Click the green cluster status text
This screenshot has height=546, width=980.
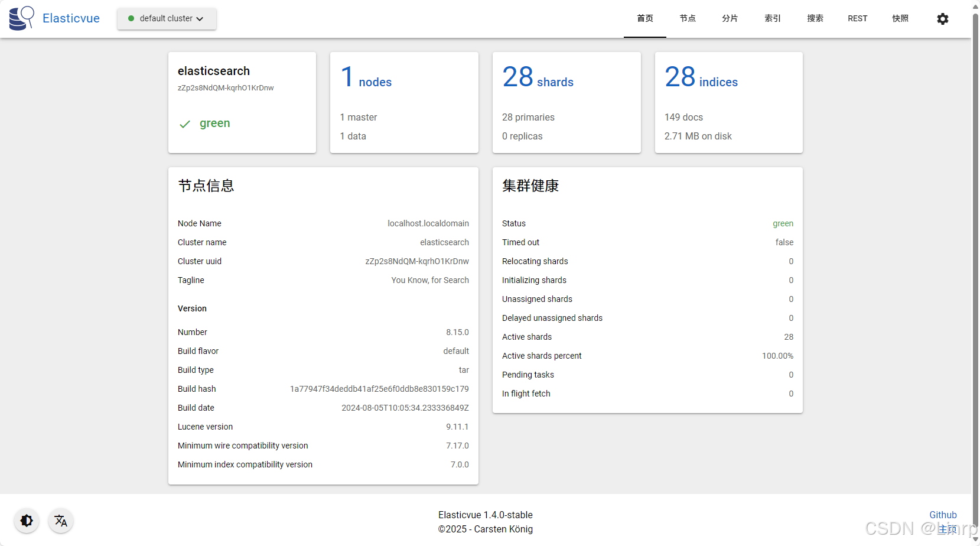(215, 123)
